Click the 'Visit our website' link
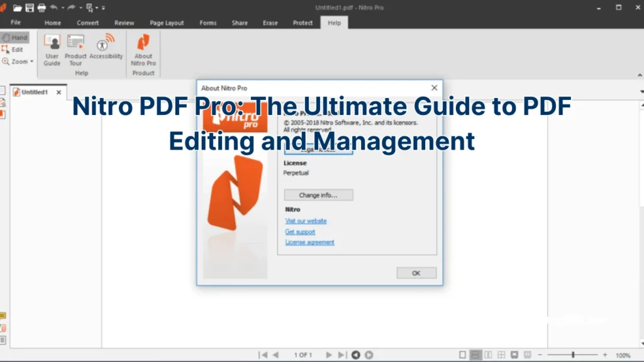 306,221
